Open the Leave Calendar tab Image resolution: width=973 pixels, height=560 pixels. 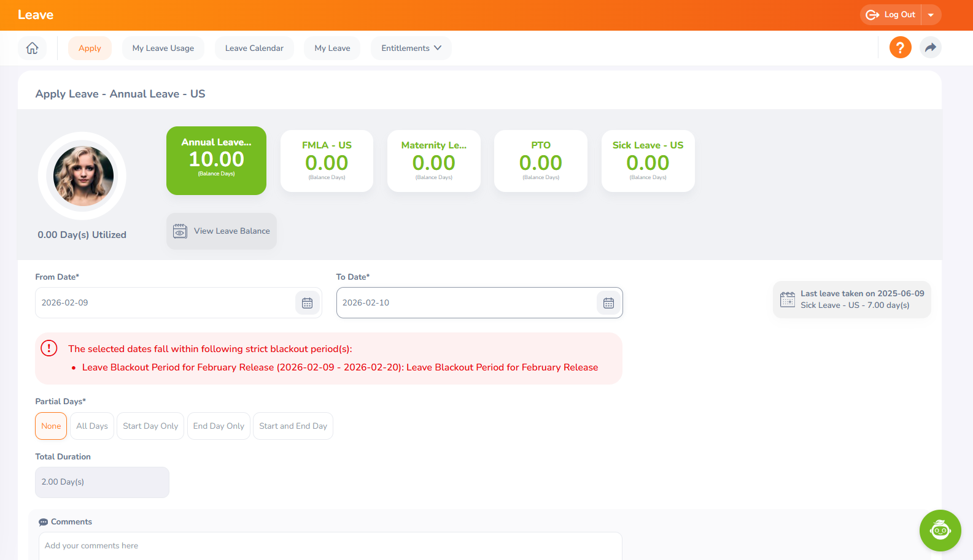pos(254,48)
